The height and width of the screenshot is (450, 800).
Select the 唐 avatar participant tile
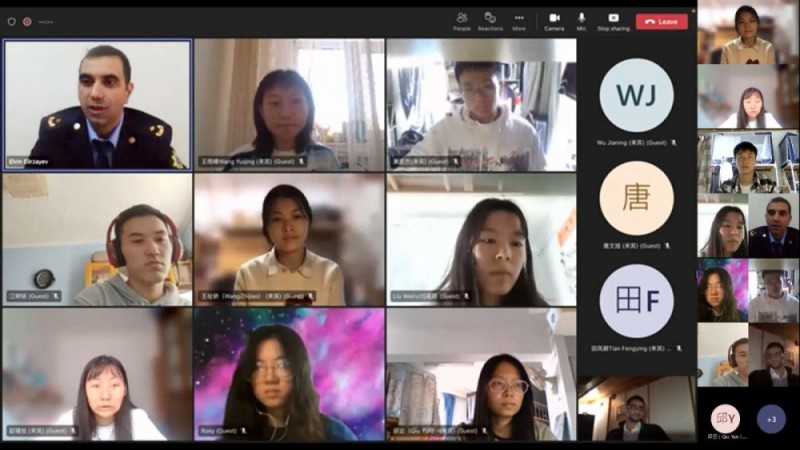tap(636, 198)
